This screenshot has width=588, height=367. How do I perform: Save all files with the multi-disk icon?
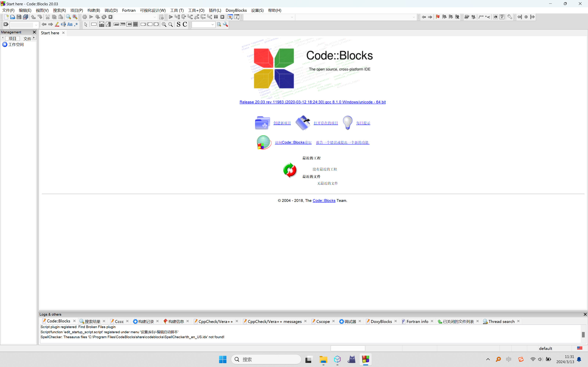(25, 17)
